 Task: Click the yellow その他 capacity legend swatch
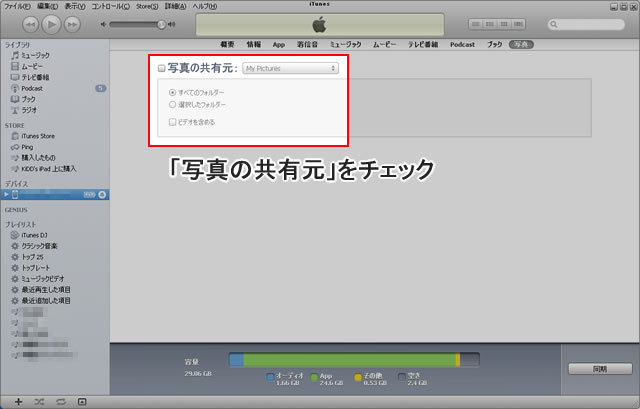tap(358, 377)
